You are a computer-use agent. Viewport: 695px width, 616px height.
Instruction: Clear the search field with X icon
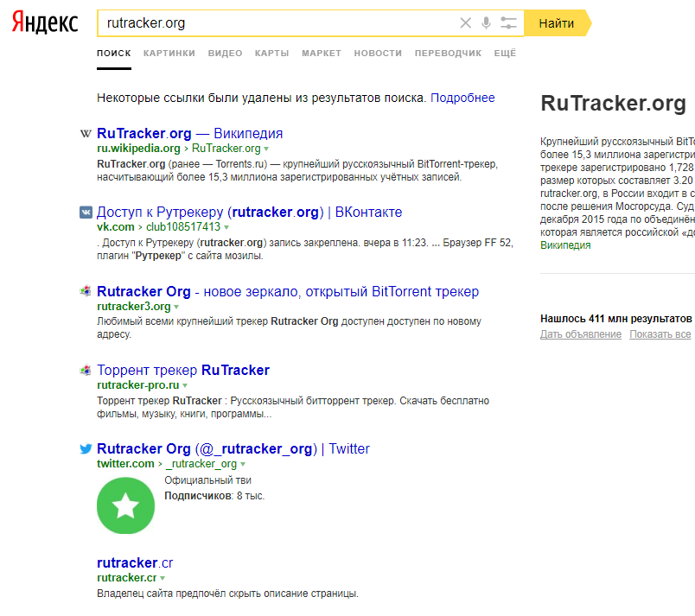click(x=466, y=23)
